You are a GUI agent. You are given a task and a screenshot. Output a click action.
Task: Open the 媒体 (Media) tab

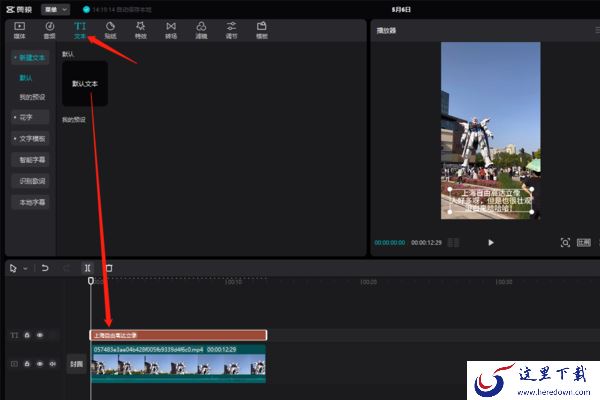[x=20, y=30]
